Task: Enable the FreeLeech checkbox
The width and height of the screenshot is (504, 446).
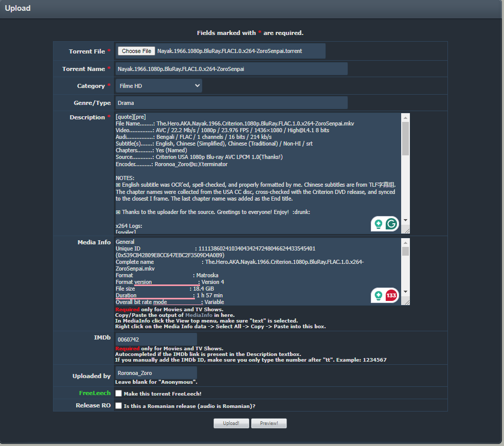Action: (x=119, y=394)
